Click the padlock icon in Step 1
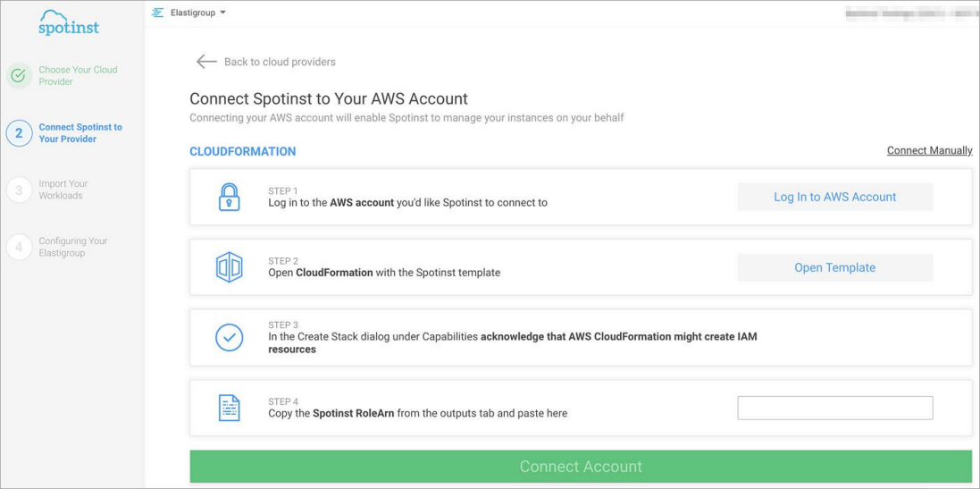Viewport: 980px width, 489px height. pyautogui.click(x=229, y=197)
